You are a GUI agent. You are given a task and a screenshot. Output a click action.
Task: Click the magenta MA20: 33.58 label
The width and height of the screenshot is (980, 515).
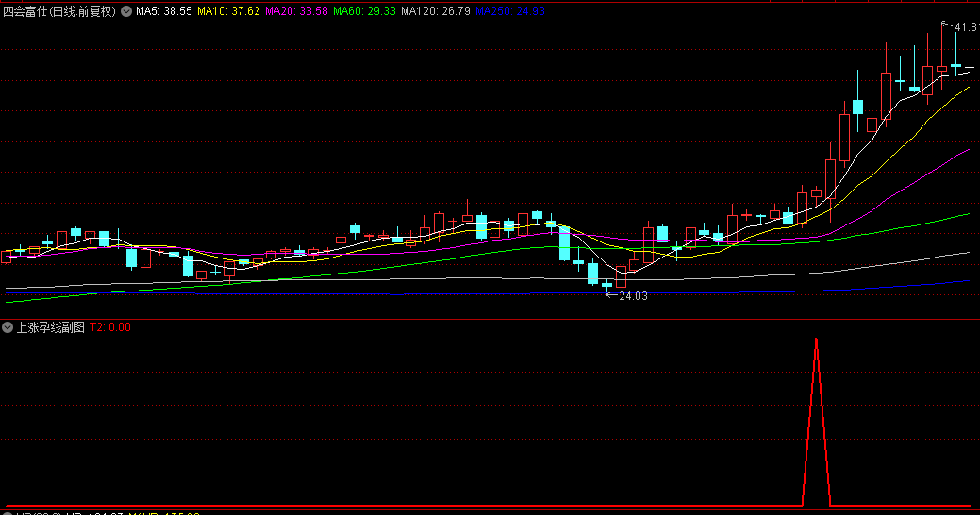296,11
